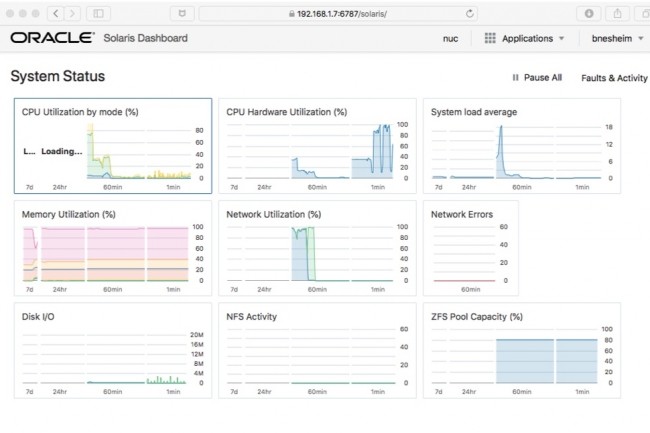Screen dimensions: 650x433
Task: Click 24hr range under NFS Activity
Action: pos(264,392)
